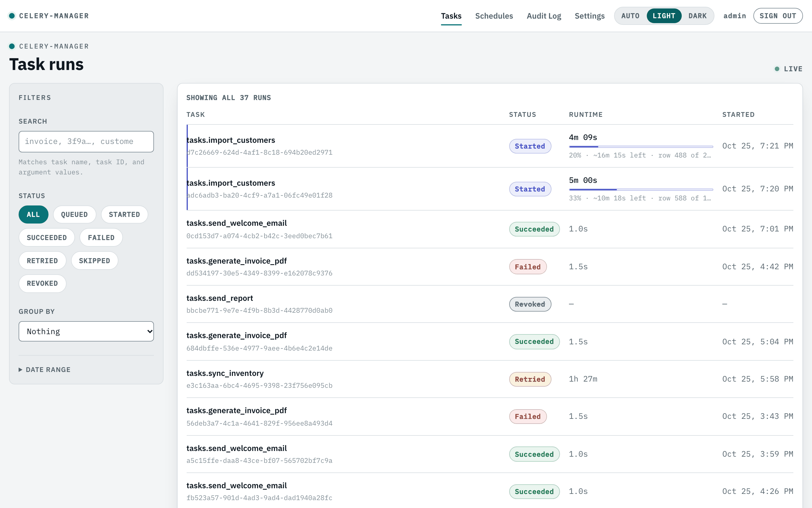This screenshot has width=812, height=508.
Task: Filter runs by Failed status
Action: [101, 238]
